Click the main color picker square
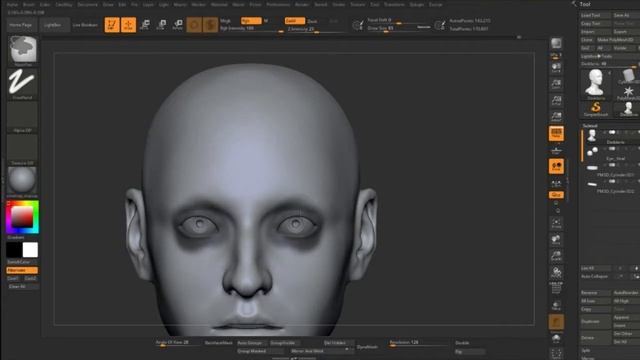The image size is (640, 360). pos(22,217)
